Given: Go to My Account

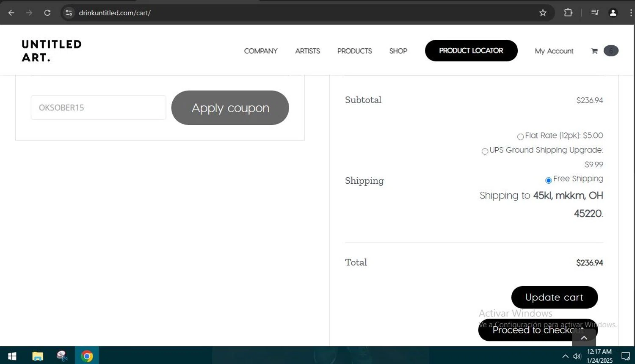Looking at the screenshot, I should [x=554, y=51].
